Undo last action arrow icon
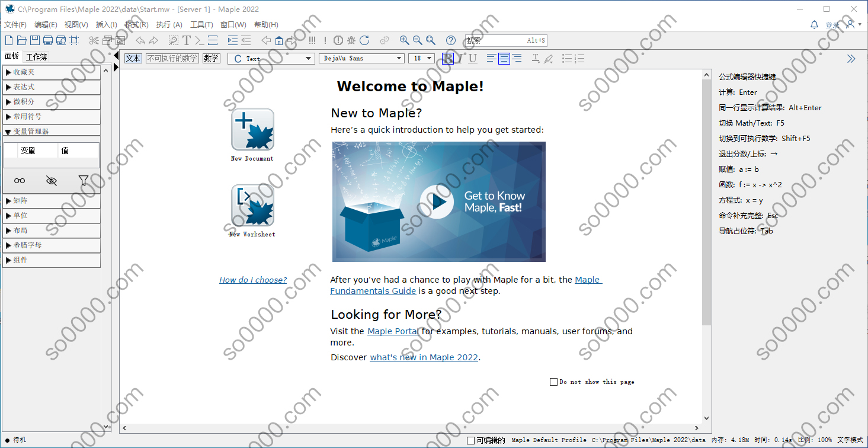 point(140,40)
